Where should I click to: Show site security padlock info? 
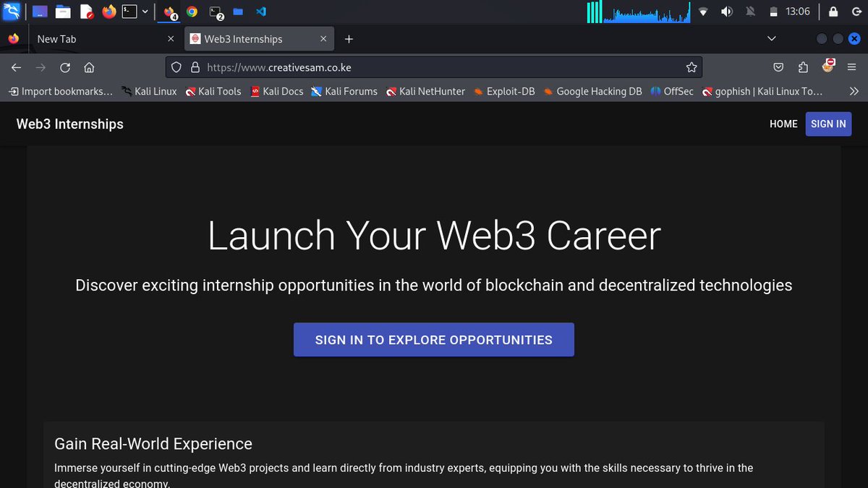point(195,67)
